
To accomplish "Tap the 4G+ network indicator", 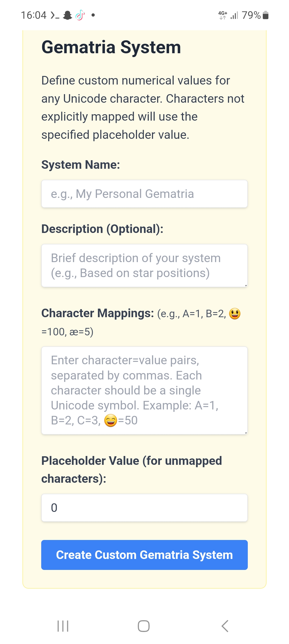I will [223, 15].
